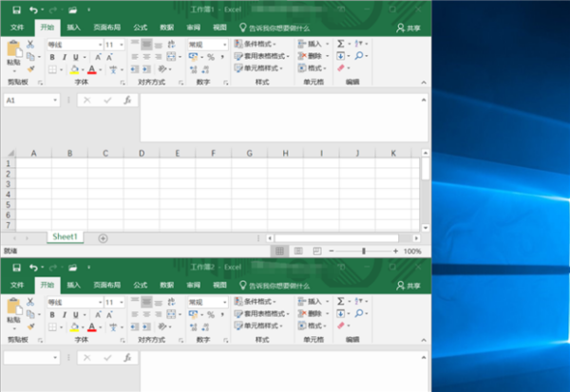Click the zoom slider in 工作簿1 status bar
This screenshot has width=570, height=392.
tap(365, 252)
